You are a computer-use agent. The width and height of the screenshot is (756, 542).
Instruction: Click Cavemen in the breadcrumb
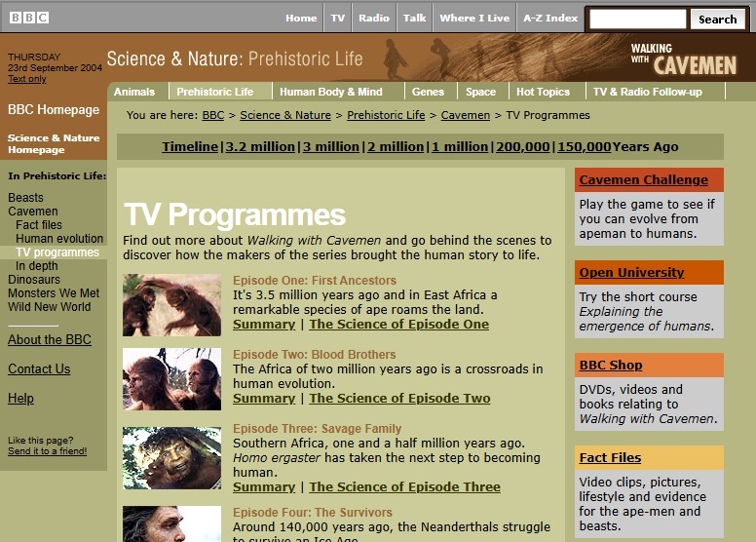pyautogui.click(x=466, y=115)
